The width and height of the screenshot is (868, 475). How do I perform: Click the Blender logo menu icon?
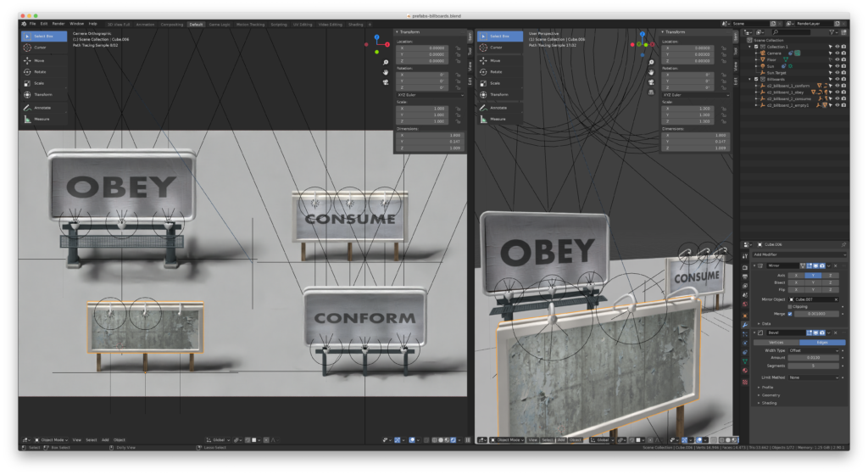[23, 24]
